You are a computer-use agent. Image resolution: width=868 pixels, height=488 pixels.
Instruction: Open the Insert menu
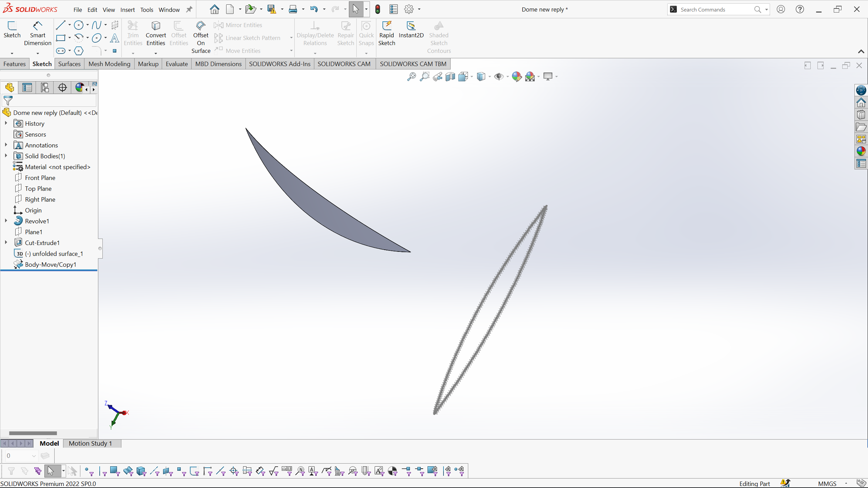point(127,10)
